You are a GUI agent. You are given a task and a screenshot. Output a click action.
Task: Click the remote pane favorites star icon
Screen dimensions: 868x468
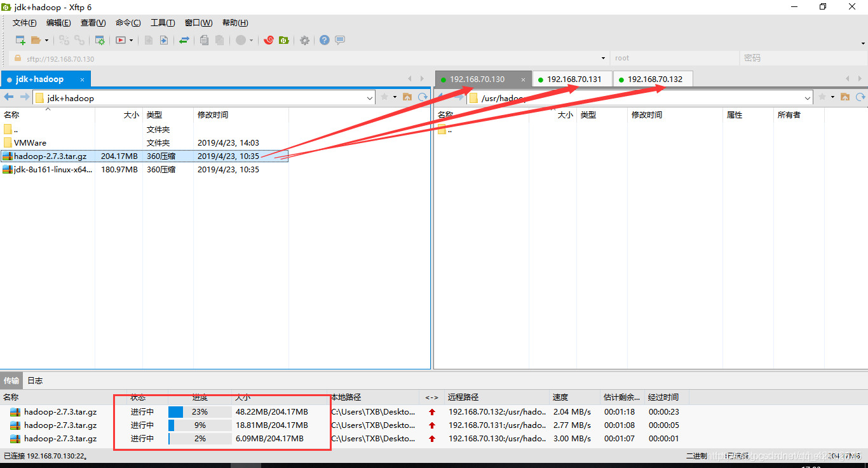[x=822, y=97]
